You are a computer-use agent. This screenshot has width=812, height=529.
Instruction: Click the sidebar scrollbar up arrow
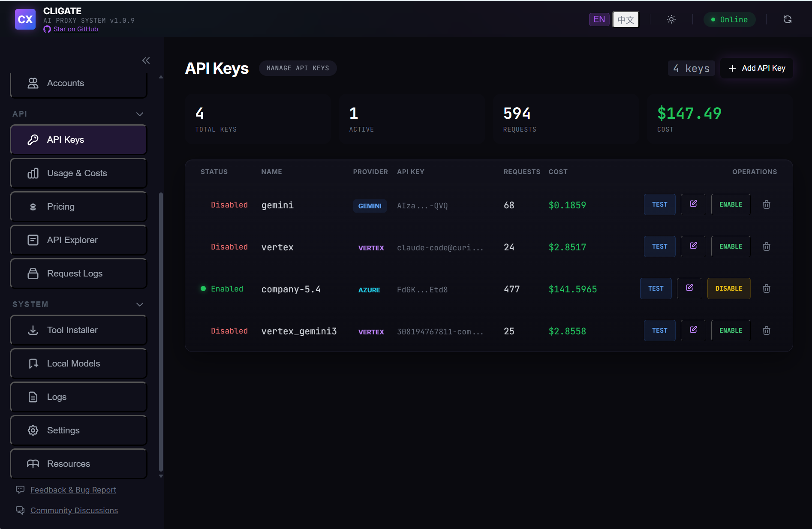(x=161, y=77)
